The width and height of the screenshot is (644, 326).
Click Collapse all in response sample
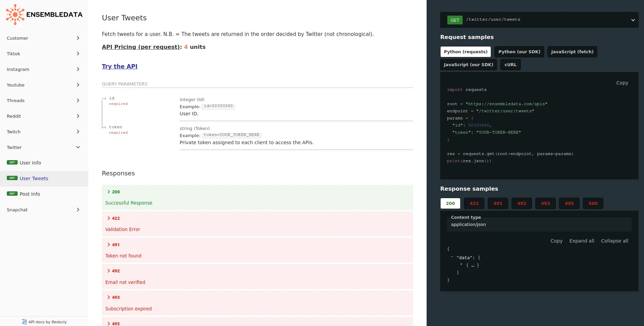tap(614, 241)
